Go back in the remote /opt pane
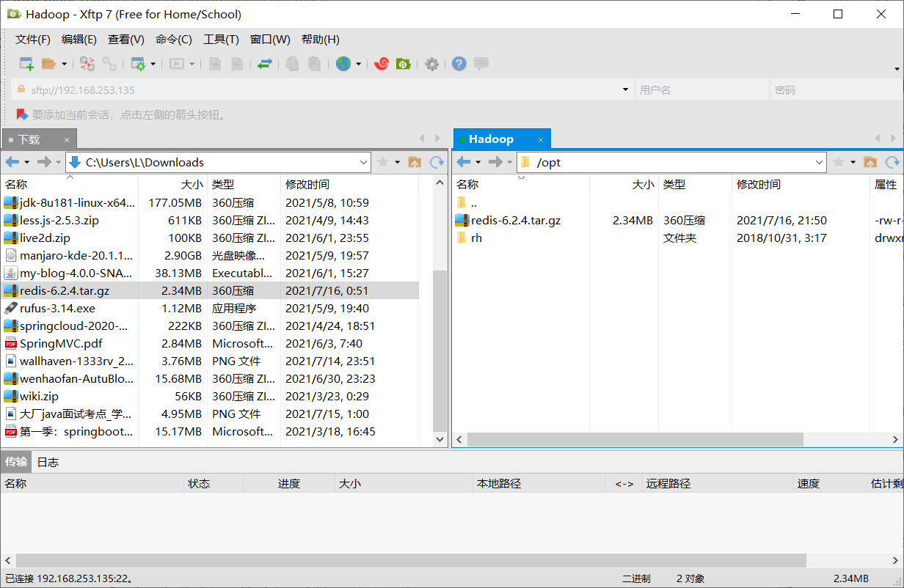The width and height of the screenshot is (904, 588). 464,162
